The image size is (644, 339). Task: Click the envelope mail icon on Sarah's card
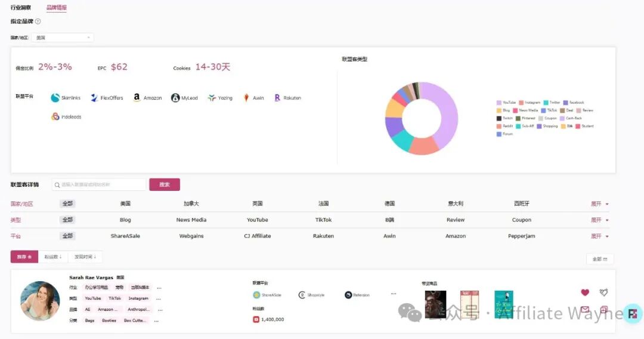point(586,309)
